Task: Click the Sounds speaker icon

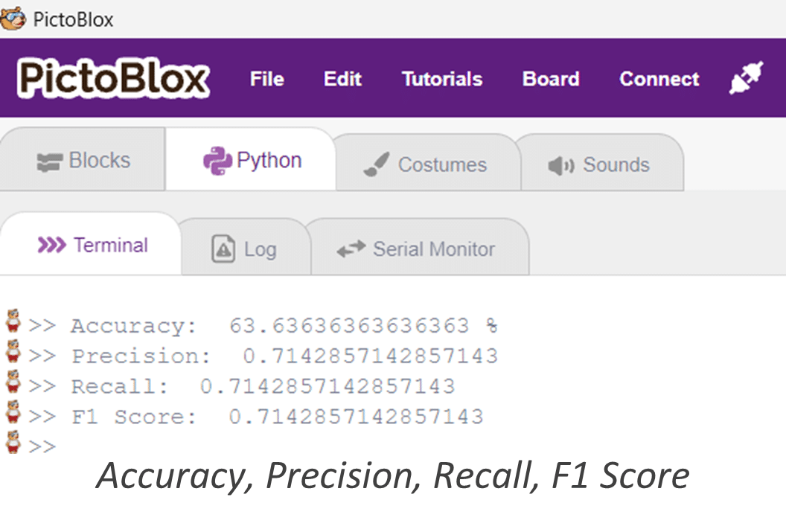Action: coord(560,165)
